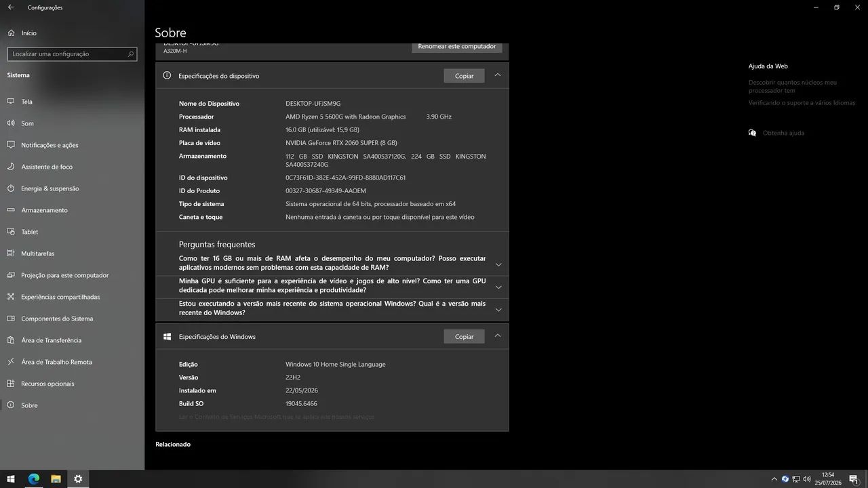
Task: Click the Área de Trabalho Remota icon
Action: click(x=10, y=362)
